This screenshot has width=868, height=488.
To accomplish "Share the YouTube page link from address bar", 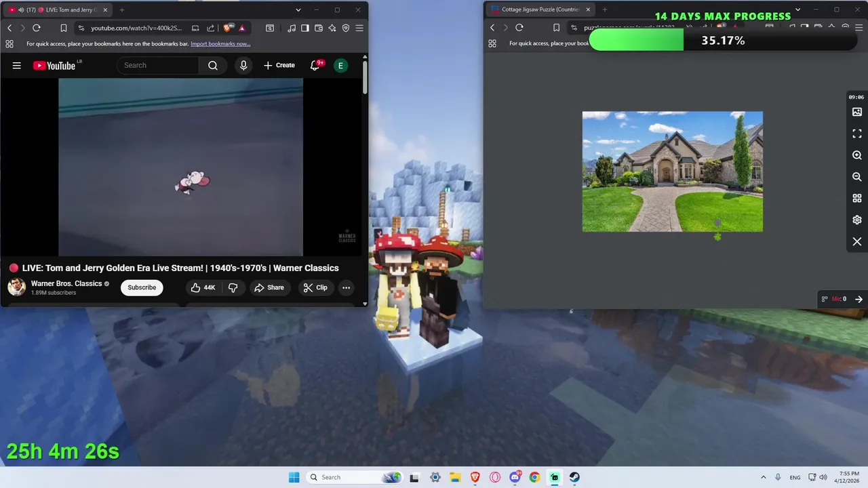I will point(210,28).
